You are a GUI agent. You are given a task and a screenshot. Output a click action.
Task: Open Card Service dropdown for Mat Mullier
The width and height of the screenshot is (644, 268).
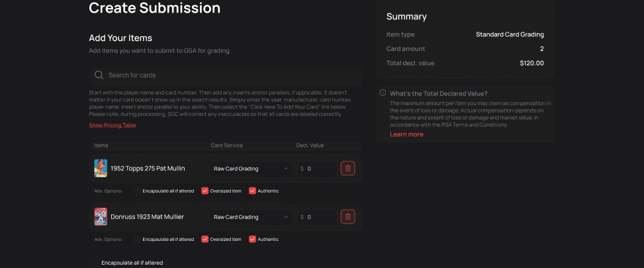coord(251,216)
